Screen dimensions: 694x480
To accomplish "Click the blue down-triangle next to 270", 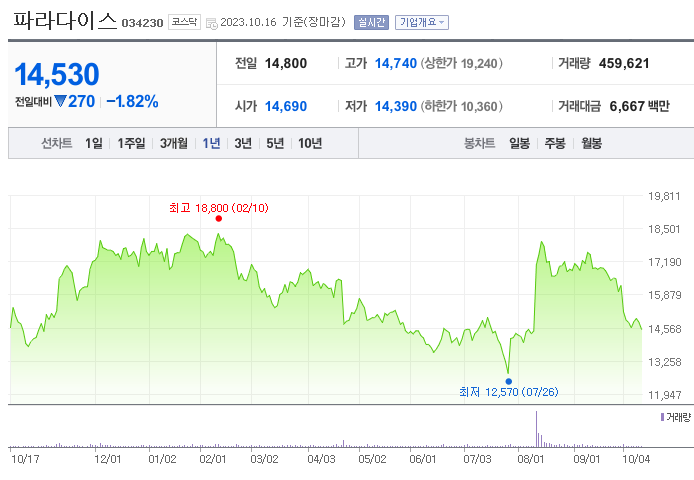I will pos(60,101).
